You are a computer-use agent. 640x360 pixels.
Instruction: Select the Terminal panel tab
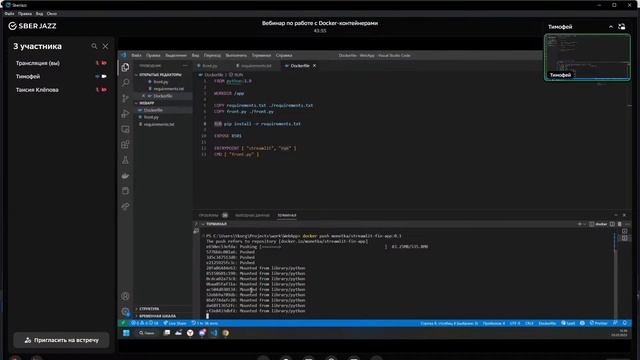click(287, 215)
